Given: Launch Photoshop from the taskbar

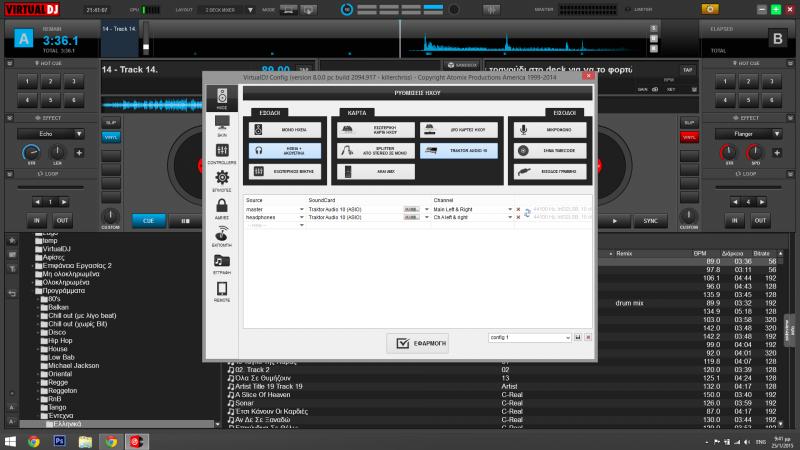Looking at the screenshot, I should (x=59, y=440).
